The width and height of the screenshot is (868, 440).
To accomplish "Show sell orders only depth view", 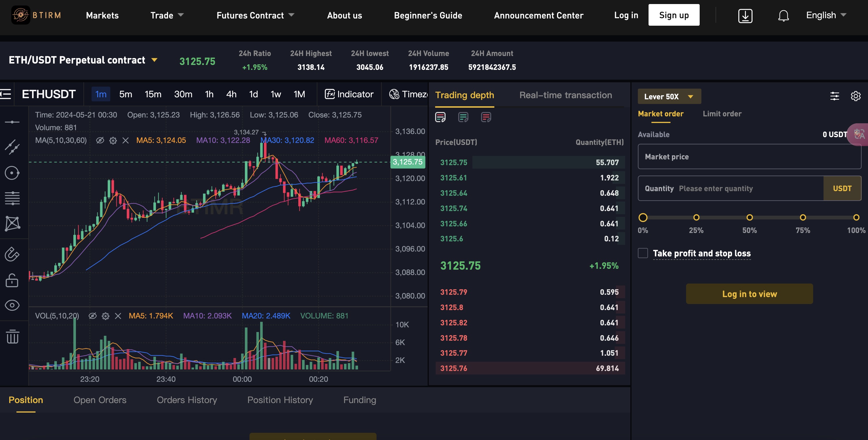I will [486, 117].
